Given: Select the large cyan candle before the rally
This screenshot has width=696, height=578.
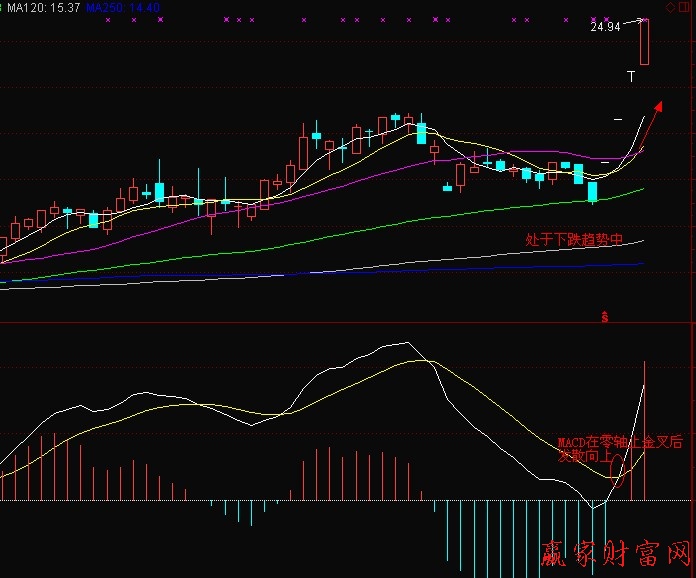Looking at the screenshot, I should point(592,191).
